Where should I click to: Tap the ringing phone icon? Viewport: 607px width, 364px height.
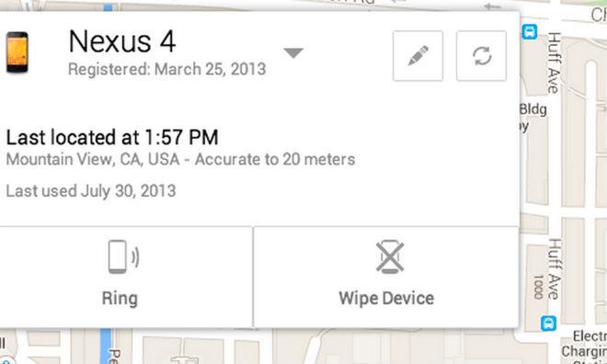(123, 257)
